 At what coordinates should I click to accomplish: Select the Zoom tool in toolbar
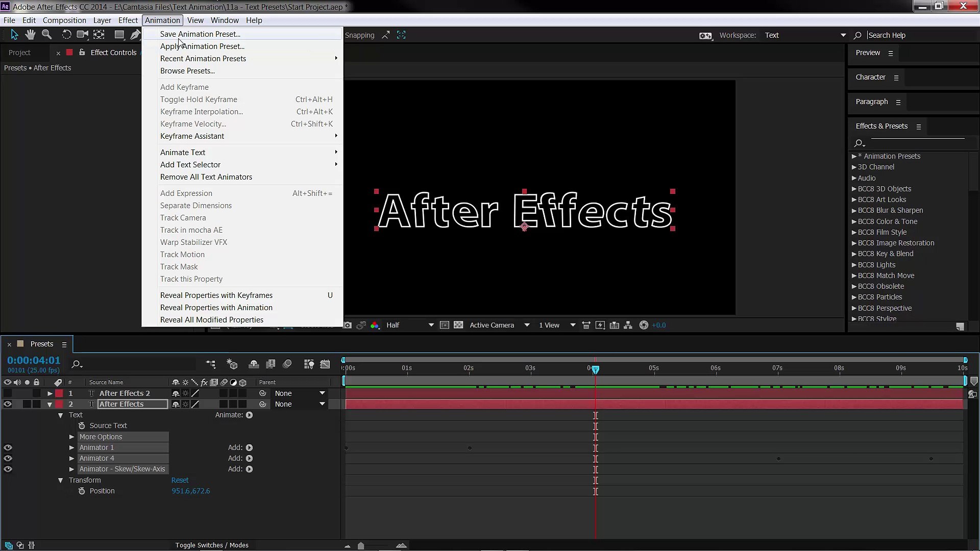pyautogui.click(x=47, y=35)
